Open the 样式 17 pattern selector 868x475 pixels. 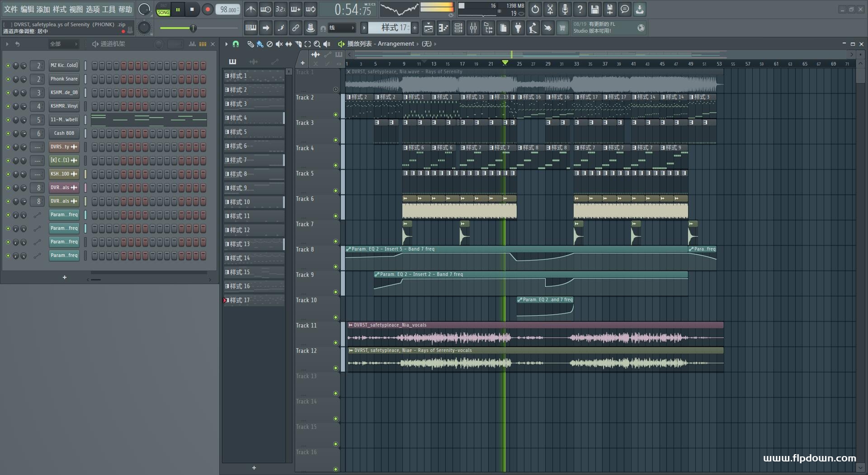(x=389, y=28)
